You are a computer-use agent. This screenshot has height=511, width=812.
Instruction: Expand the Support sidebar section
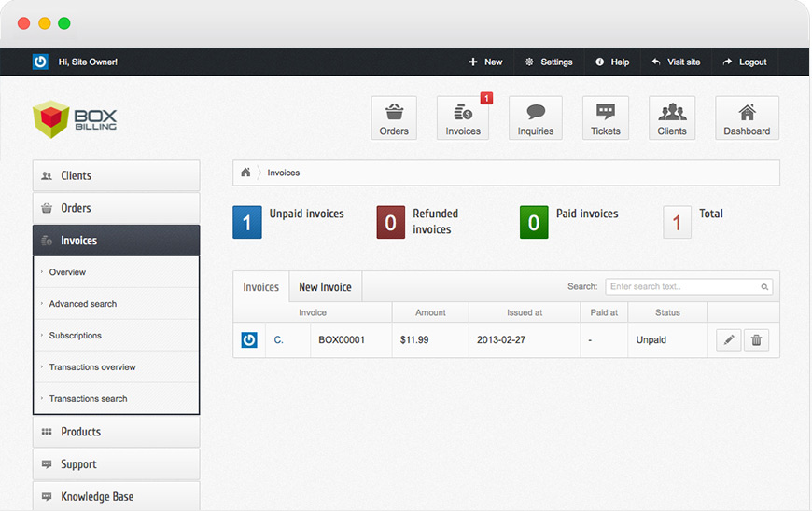coord(116,464)
